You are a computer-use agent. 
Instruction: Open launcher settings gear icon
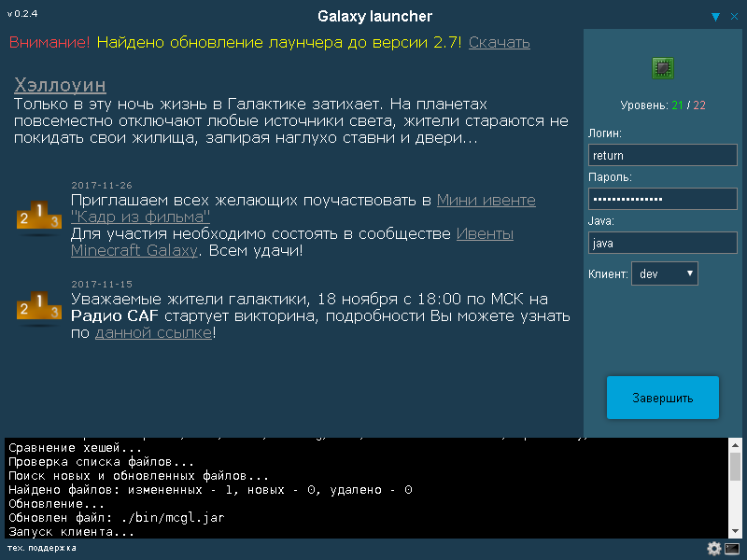tap(714, 549)
